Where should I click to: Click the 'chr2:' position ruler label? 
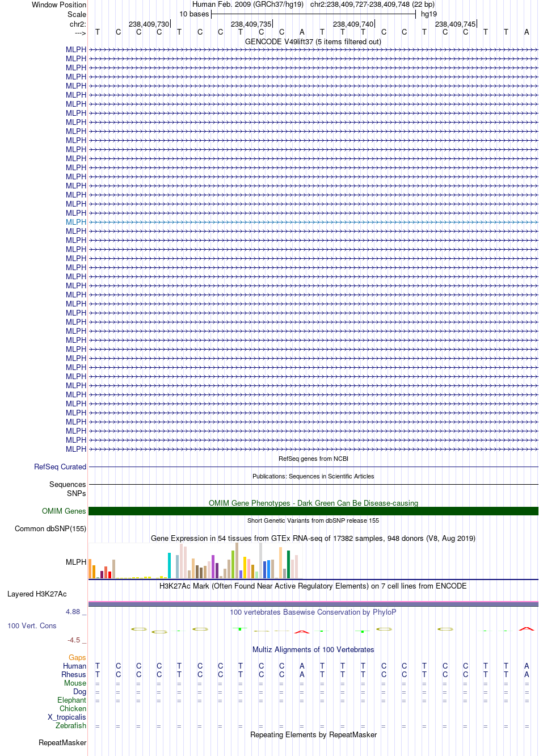pos(78,24)
